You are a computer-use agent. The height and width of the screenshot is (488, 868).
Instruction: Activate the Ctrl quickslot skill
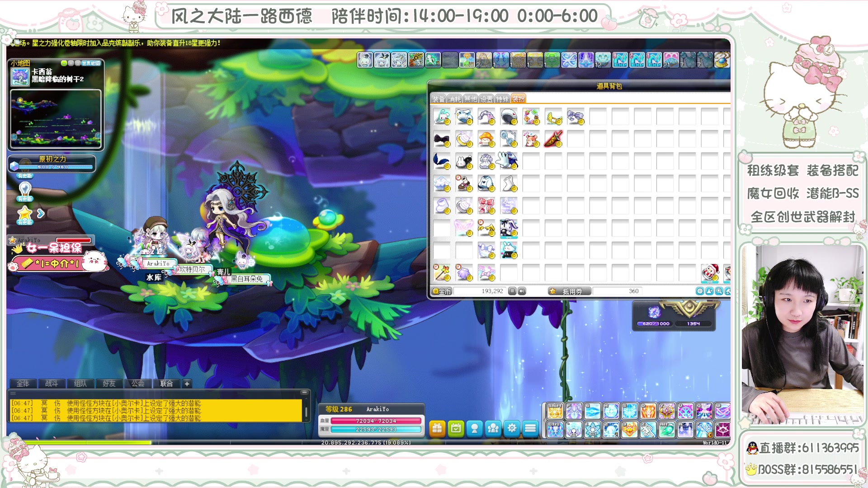[555, 430]
